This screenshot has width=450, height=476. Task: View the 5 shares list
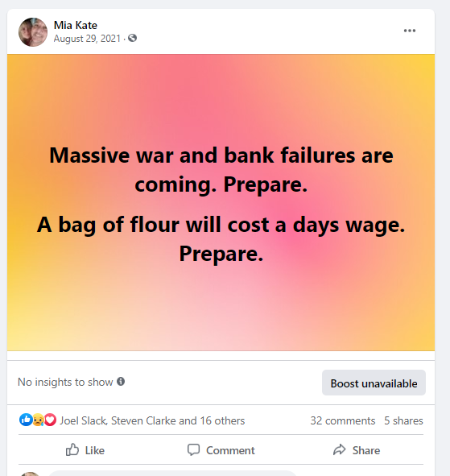[403, 420]
